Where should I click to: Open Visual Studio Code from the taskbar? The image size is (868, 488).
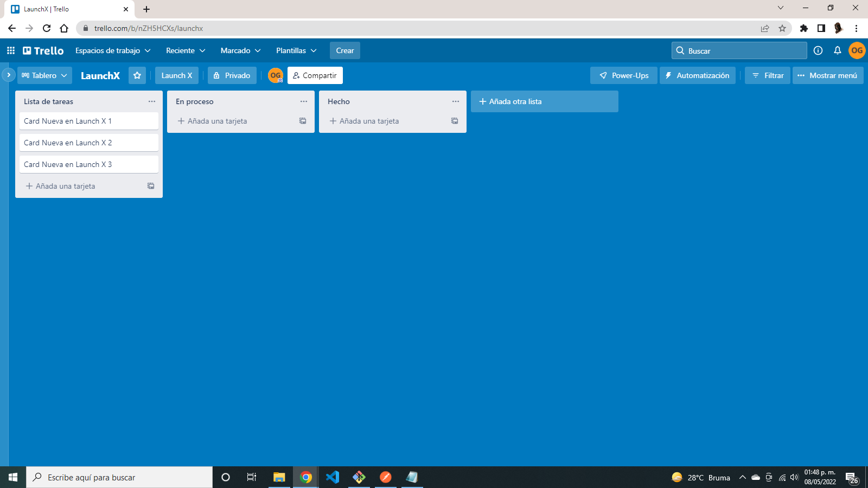pos(333,477)
